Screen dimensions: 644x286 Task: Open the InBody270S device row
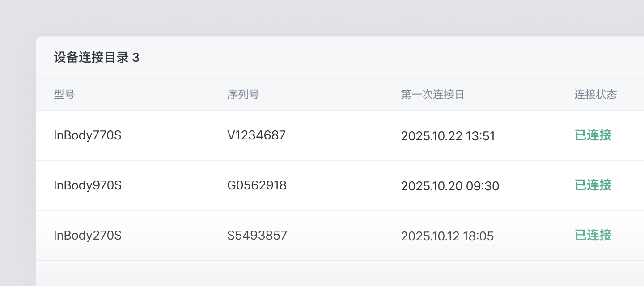(340, 236)
